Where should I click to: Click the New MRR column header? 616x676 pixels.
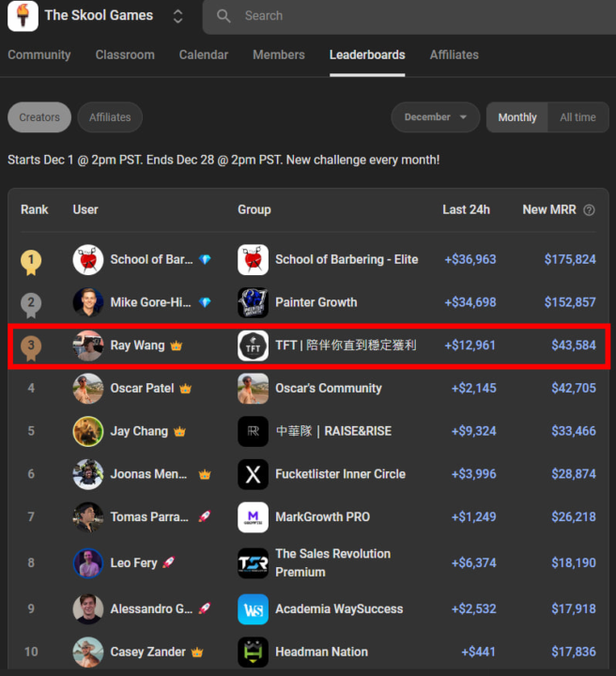click(549, 210)
